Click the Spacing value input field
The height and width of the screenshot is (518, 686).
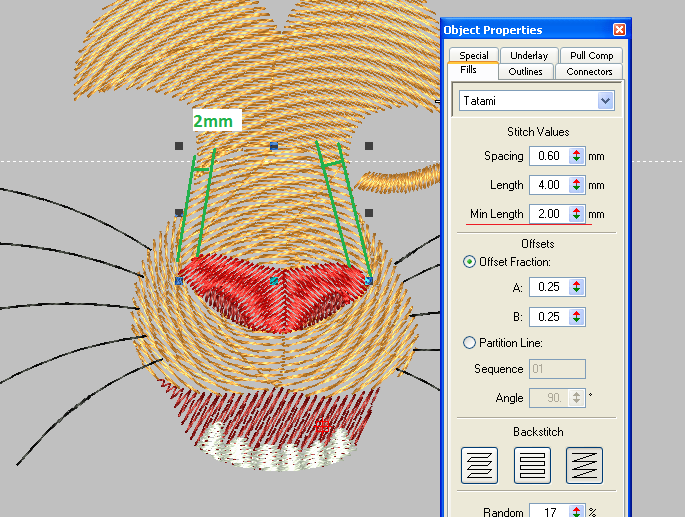(547, 156)
